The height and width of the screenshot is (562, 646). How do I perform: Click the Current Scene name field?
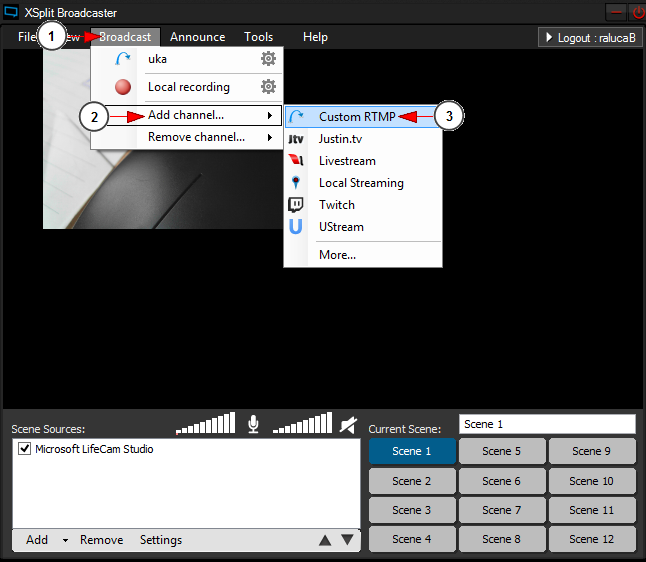tap(547, 424)
